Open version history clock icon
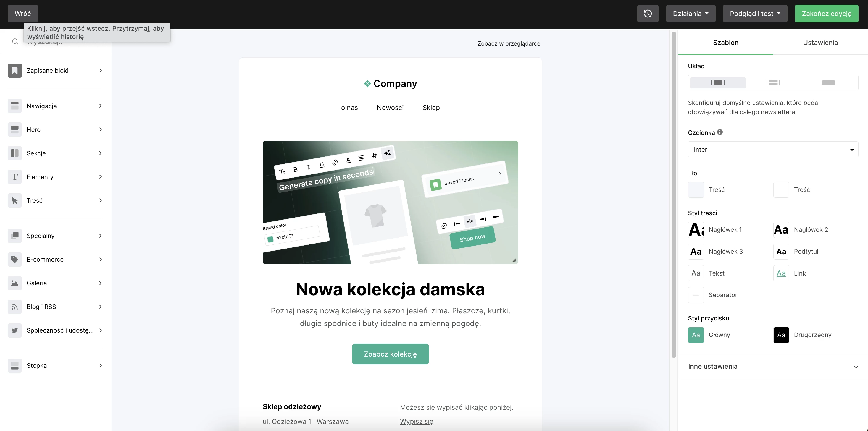 (647, 14)
